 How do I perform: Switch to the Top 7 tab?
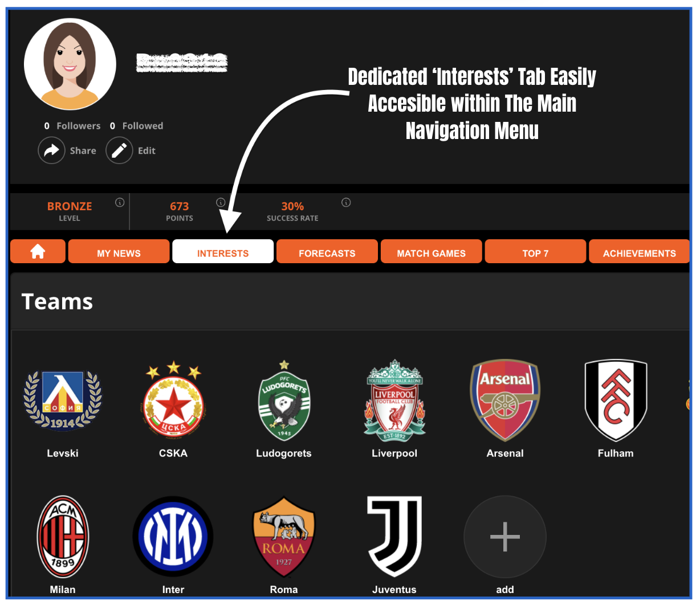[x=535, y=251]
